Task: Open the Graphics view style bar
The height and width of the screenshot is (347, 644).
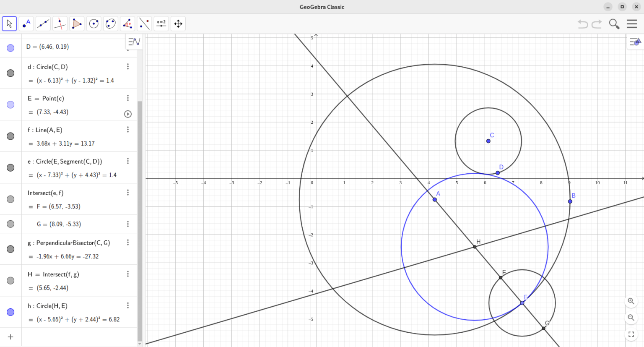Action: tap(634, 42)
